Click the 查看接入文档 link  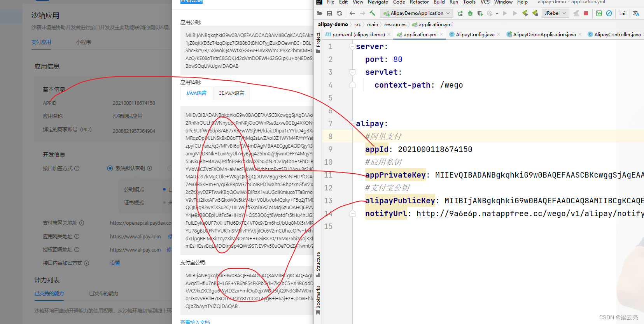point(195,322)
